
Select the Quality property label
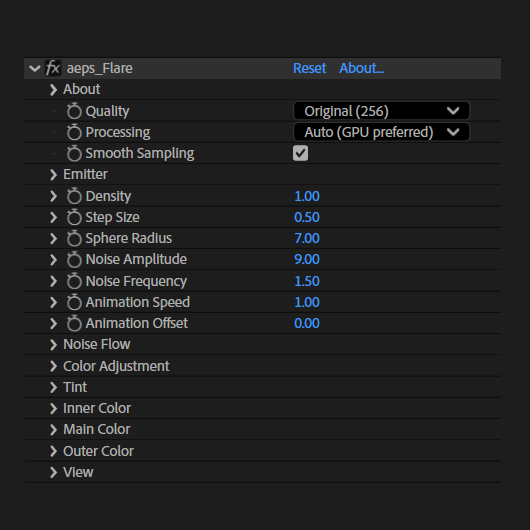(107, 111)
